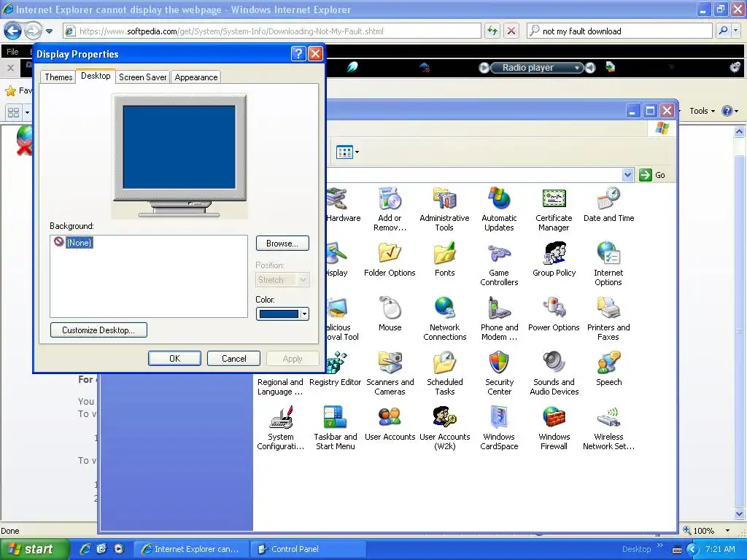Click the Display Properties help question mark
The height and width of the screenshot is (560, 747).
298,54
